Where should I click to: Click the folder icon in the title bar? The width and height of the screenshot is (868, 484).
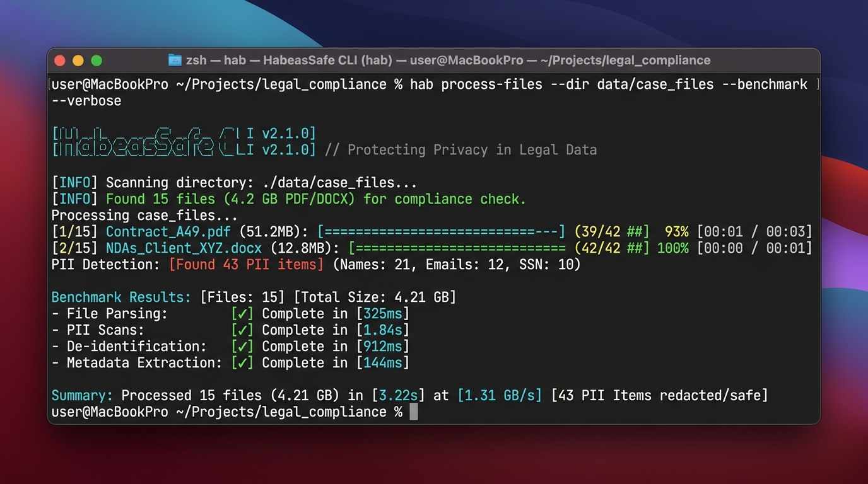point(175,60)
